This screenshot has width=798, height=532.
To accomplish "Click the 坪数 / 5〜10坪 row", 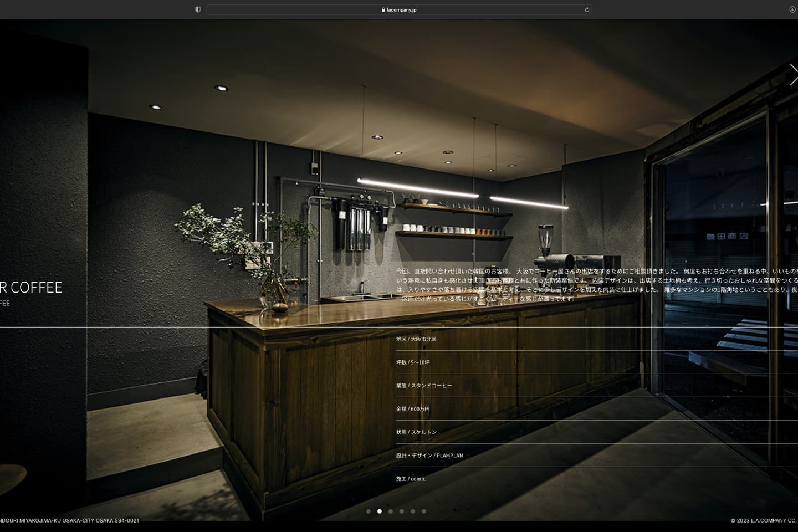I will (x=413, y=362).
